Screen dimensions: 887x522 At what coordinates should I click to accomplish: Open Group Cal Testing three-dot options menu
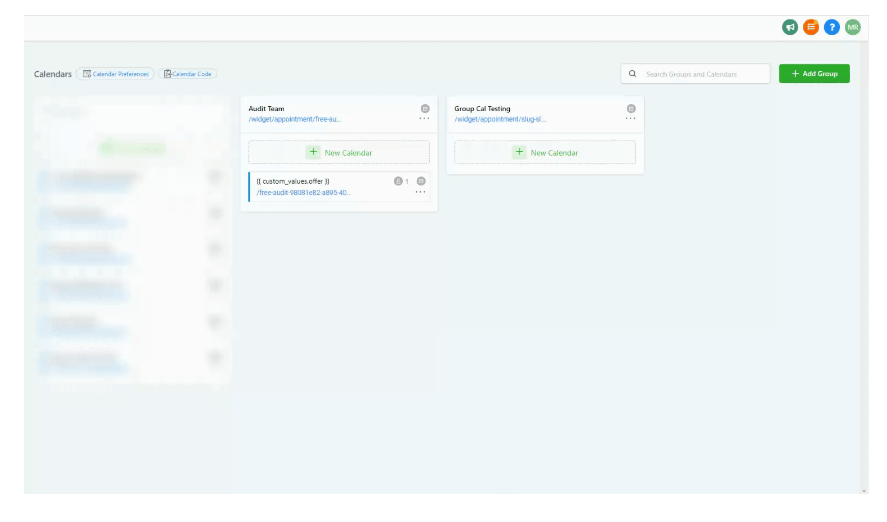(630, 119)
